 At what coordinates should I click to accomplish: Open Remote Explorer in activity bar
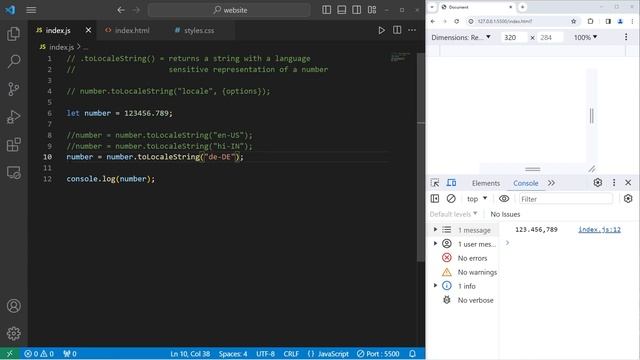tap(13, 173)
